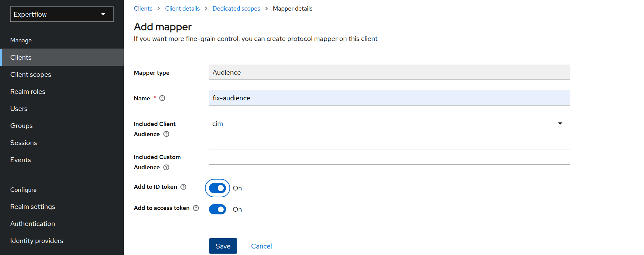Click the Clients breadcrumb link
Screen dimensions: 644x255
pyautogui.click(x=143, y=9)
